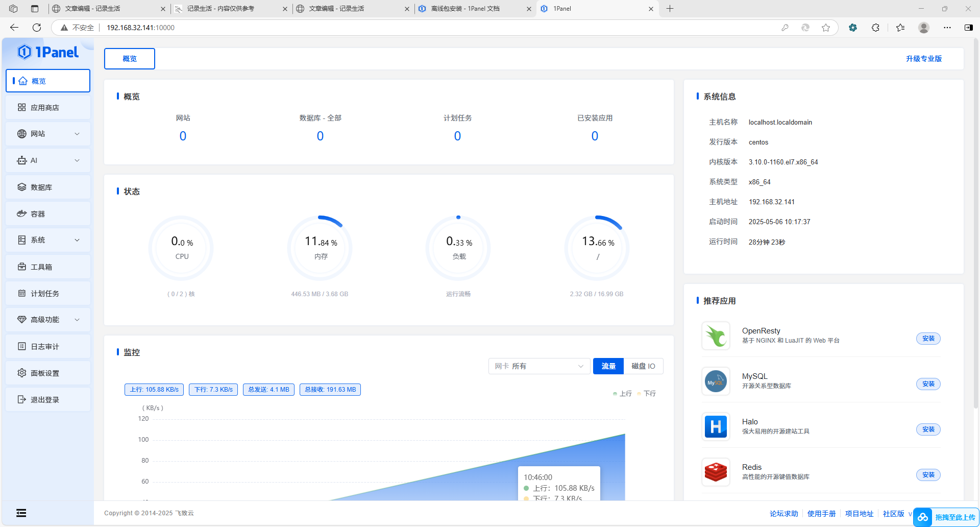The height and width of the screenshot is (527, 980).
Task: Collapse sidebar using bottom menu icon
Action: pyautogui.click(x=21, y=513)
